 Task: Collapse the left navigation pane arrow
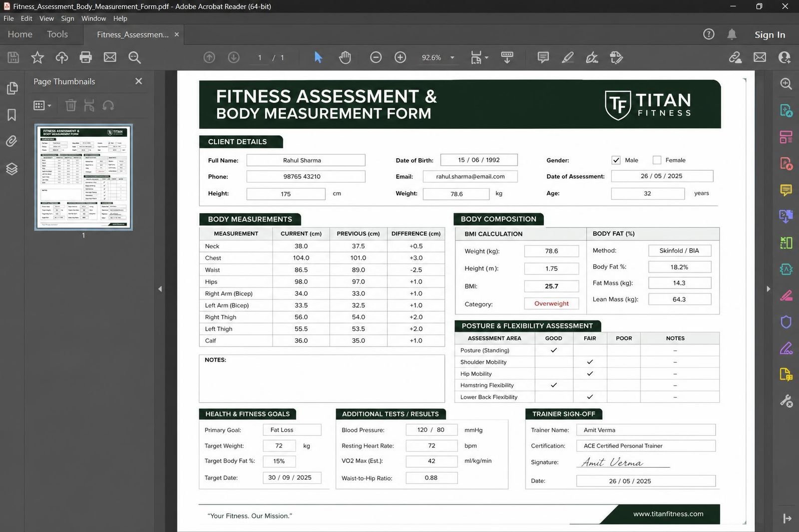pyautogui.click(x=160, y=288)
